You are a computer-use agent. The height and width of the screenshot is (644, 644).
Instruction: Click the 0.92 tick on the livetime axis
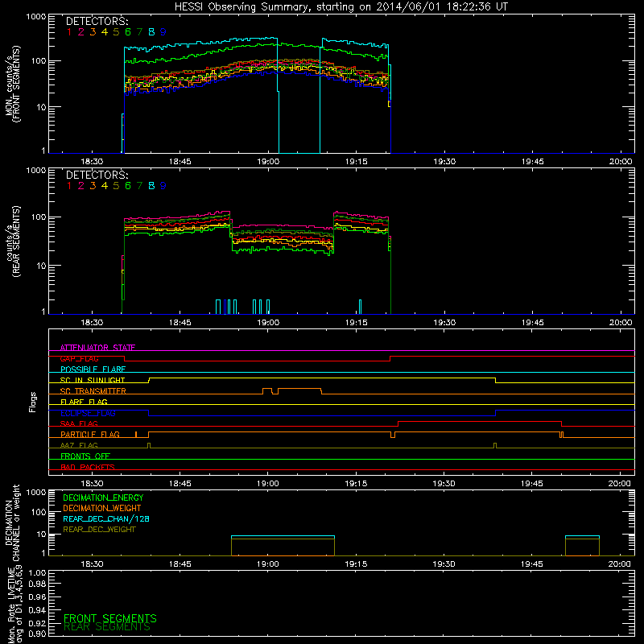coord(37,623)
